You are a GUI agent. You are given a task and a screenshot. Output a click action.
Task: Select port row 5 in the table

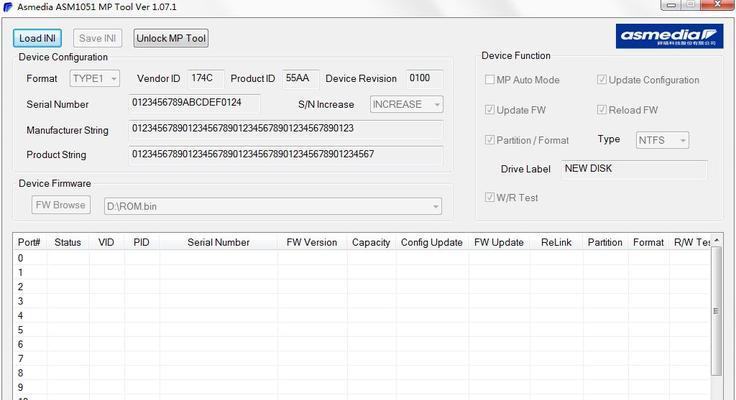[361, 330]
